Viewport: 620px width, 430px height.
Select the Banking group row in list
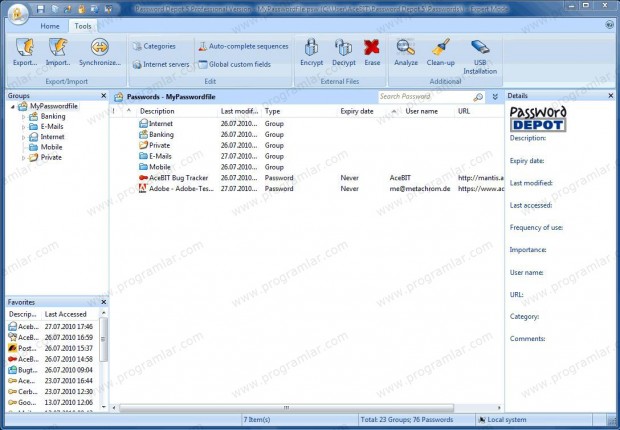(x=307, y=134)
